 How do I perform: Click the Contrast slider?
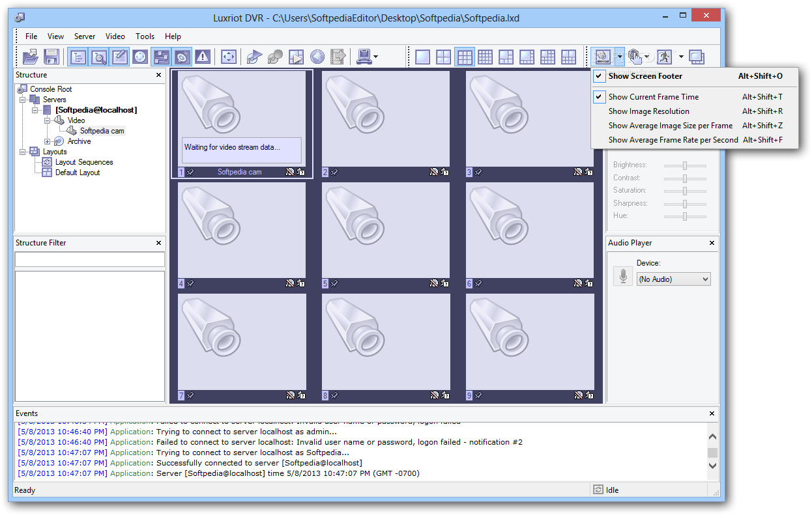(x=685, y=178)
